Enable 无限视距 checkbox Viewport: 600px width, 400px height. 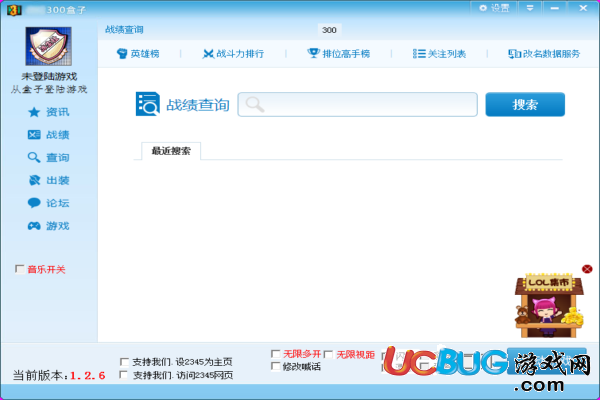point(328,354)
